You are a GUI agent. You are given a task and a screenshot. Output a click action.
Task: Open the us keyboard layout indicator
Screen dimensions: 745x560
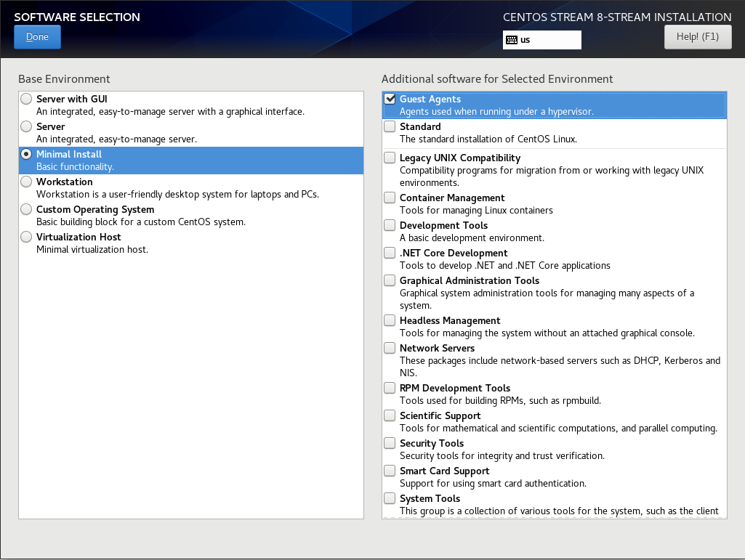click(541, 40)
